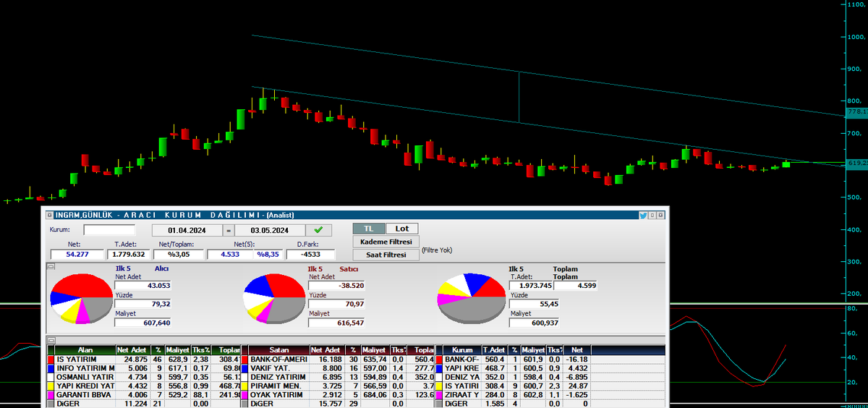868x408 pixels.
Task: Click magenta swatch beside ZIRAAT Y row
Action: tap(438, 395)
